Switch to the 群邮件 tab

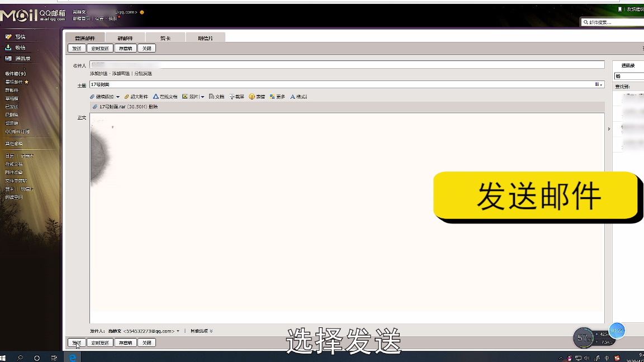tap(125, 38)
